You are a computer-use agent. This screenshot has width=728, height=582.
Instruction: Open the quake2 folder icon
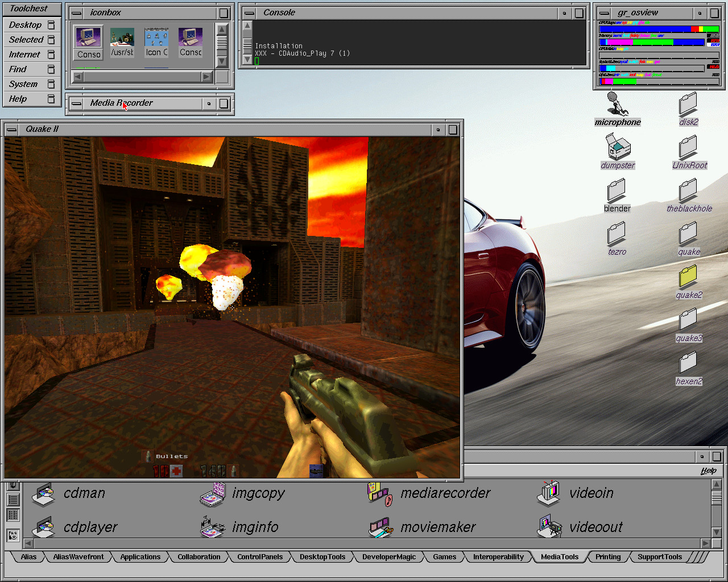point(688,277)
